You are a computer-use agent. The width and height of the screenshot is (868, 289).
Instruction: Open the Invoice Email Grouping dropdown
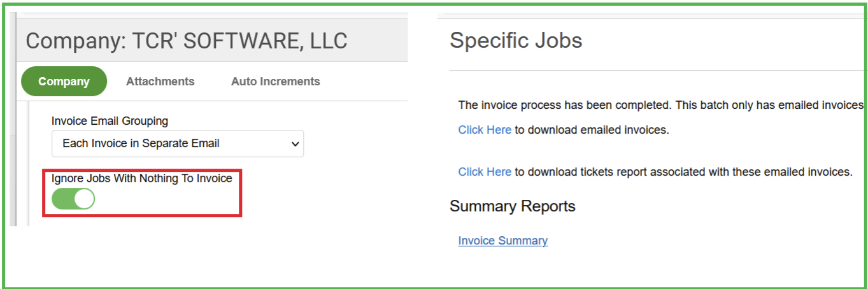point(177,144)
